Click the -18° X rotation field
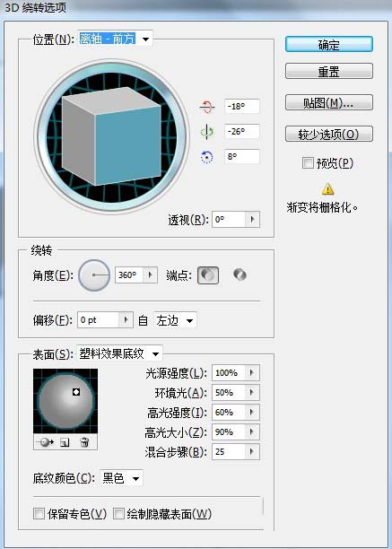This screenshot has width=392, height=549. click(x=242, y=107)
